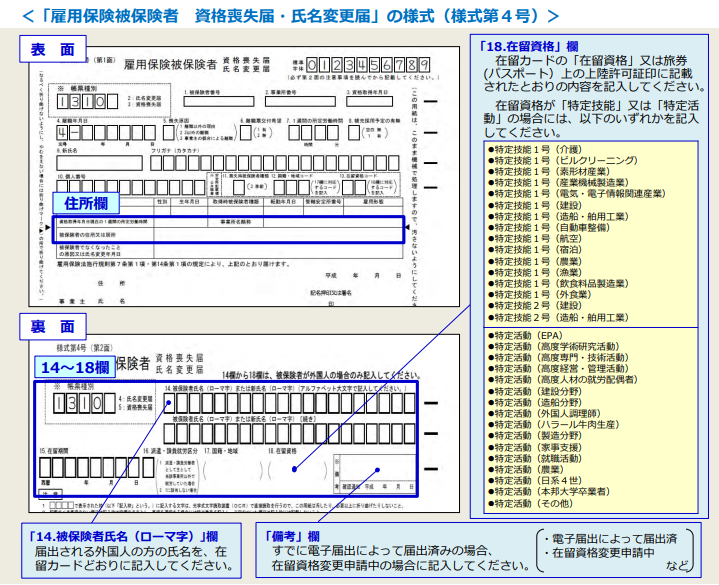This screenshot has width=719, height=585.
Task: Select 特定技能1号(農業)
Action: (x=535, y=261)
